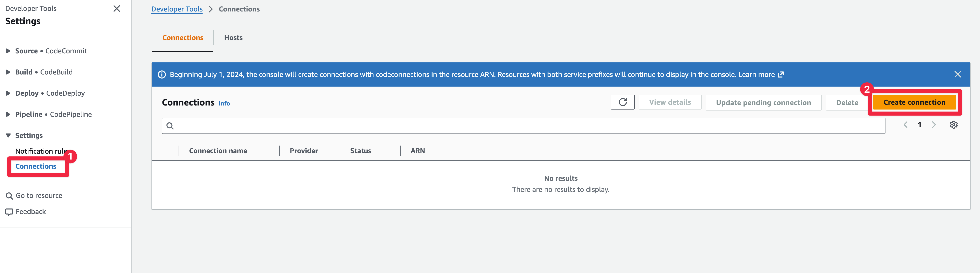
Task: Click the Go to resource magnifier icon
Action: point(9,196)
